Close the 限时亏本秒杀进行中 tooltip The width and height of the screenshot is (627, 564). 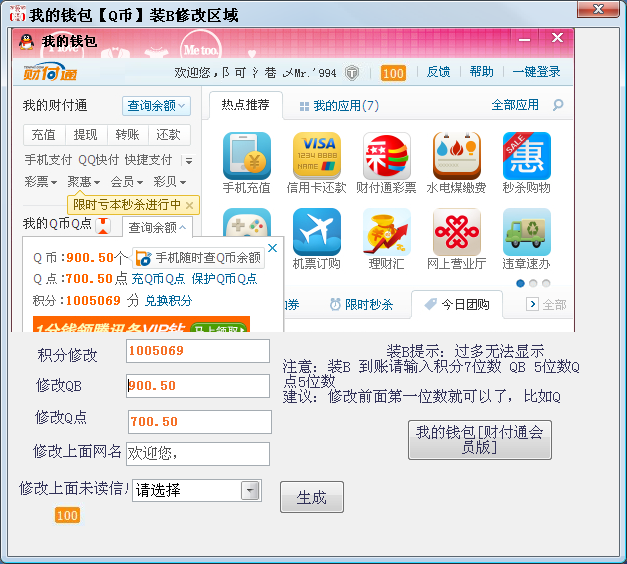point(190,206)
